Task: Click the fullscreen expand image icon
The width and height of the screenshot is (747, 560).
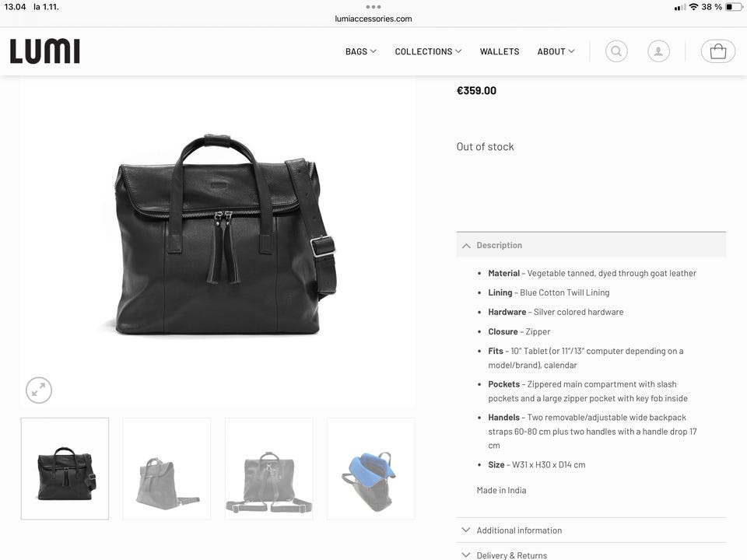Action: pyautogui.click(x=39, y=390)
